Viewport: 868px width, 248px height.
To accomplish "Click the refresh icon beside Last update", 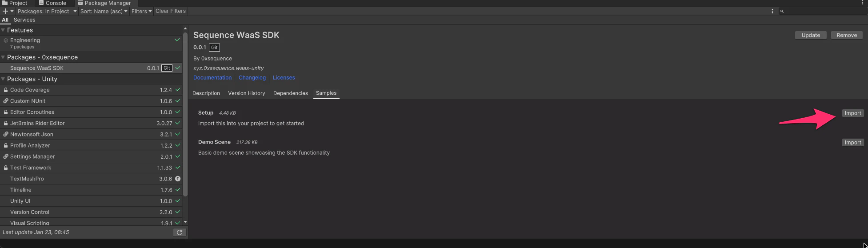I will [180, 232].
